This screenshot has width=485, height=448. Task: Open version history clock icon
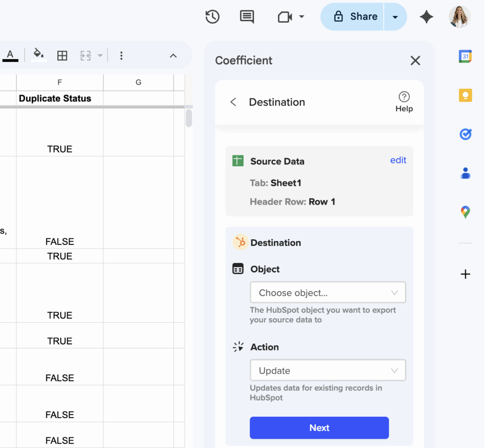point(212,17)
